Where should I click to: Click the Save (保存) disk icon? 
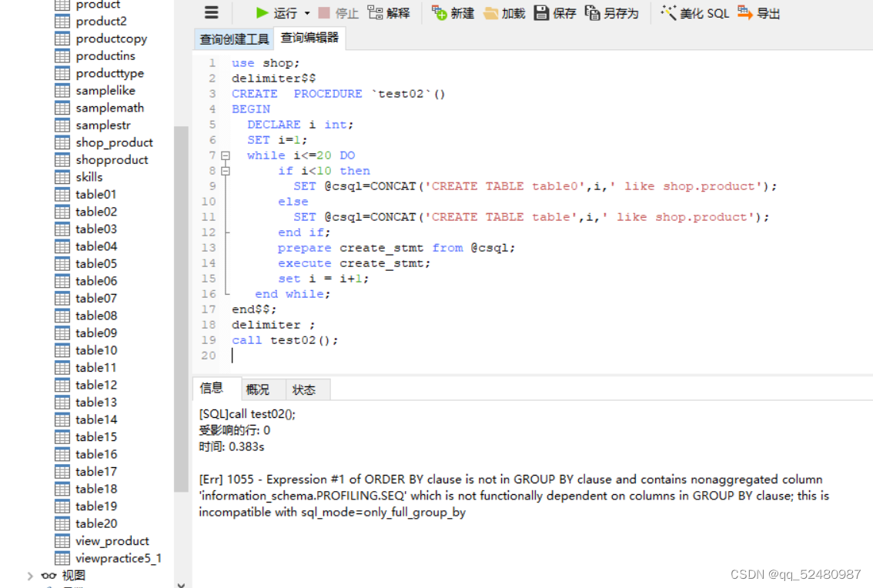click(541, 12)
